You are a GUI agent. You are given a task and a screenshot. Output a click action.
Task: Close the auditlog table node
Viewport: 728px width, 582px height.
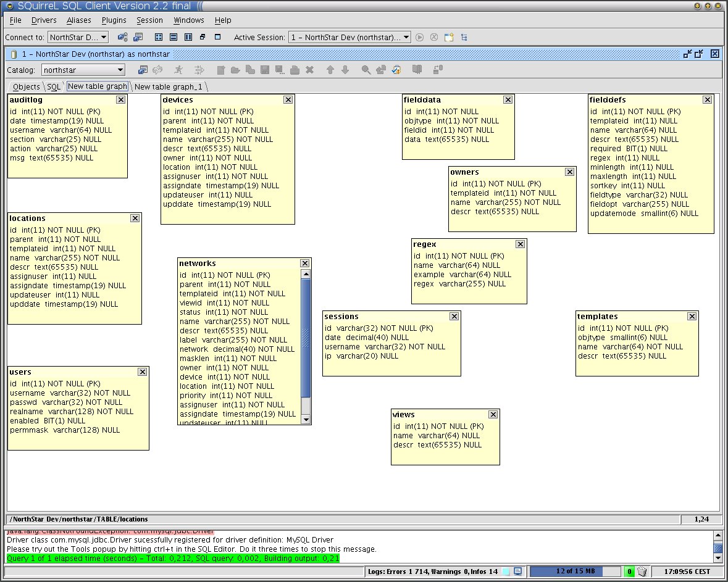121,99
